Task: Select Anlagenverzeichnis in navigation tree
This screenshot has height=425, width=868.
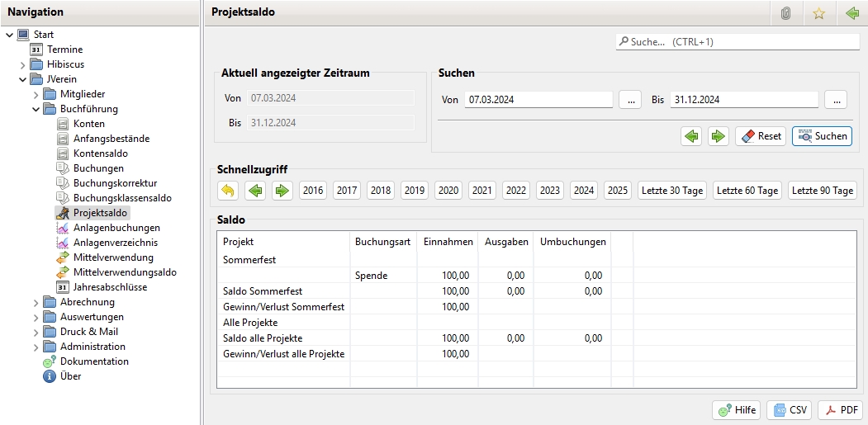Action: (115, 243)
